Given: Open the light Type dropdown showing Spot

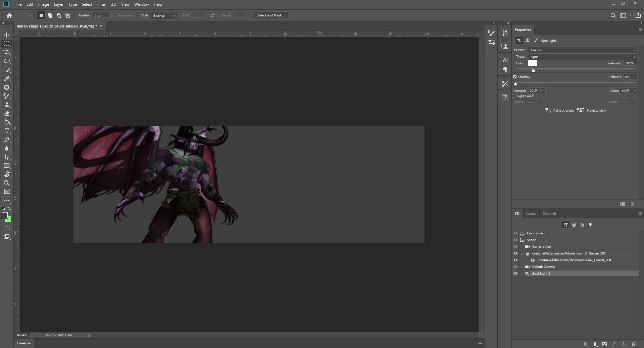Looking at the screenshot, I should (583, 57).
